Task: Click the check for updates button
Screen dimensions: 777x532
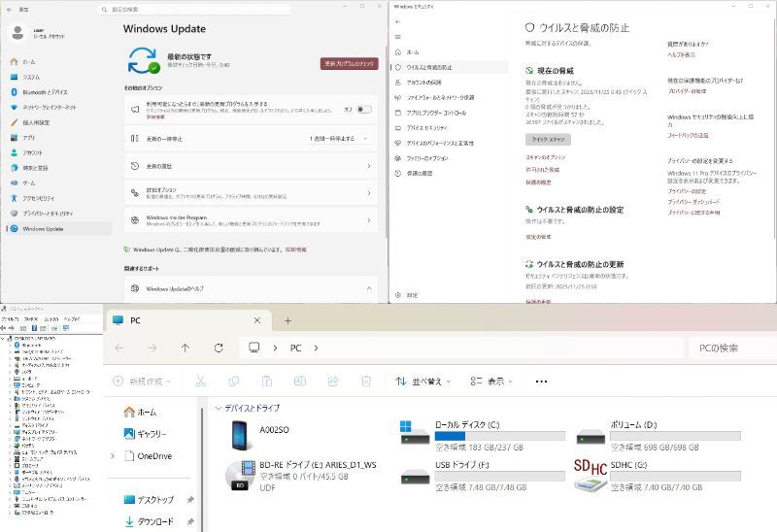Action: [350, 63]
